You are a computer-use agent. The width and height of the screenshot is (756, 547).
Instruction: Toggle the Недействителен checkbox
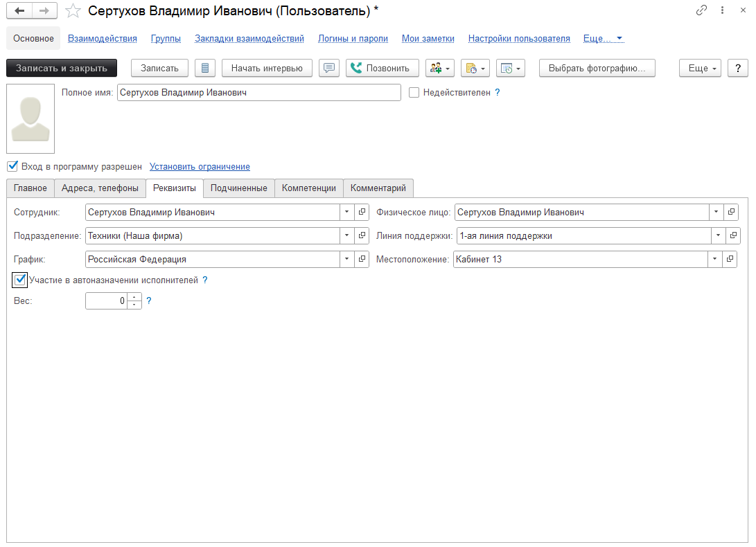[x=414, y=92]
